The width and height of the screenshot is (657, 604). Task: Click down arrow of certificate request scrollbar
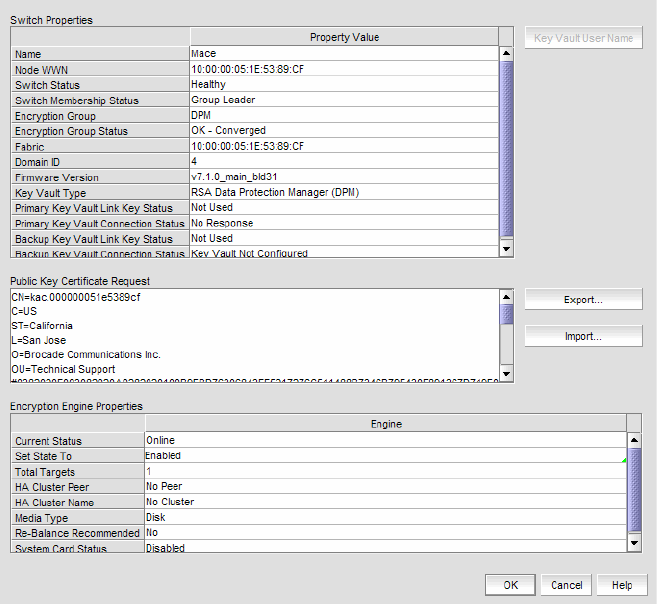pyautogui.click(x=506, y=374)
